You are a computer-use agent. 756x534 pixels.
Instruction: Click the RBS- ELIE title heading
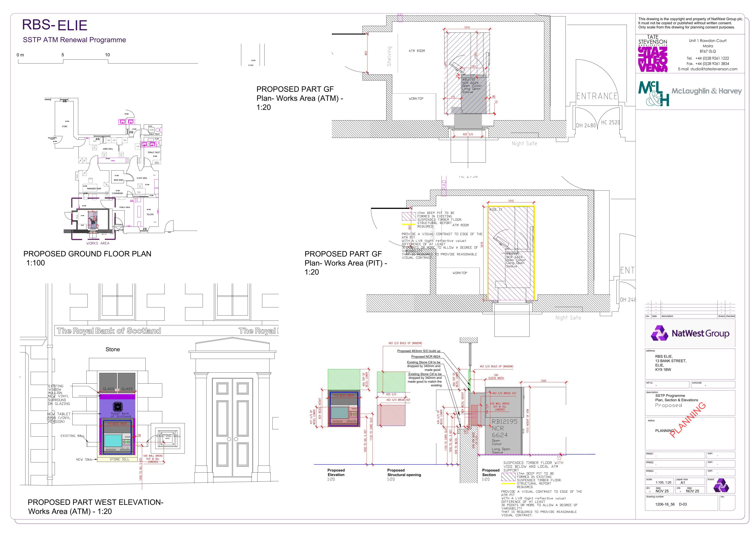coord(55,25)
